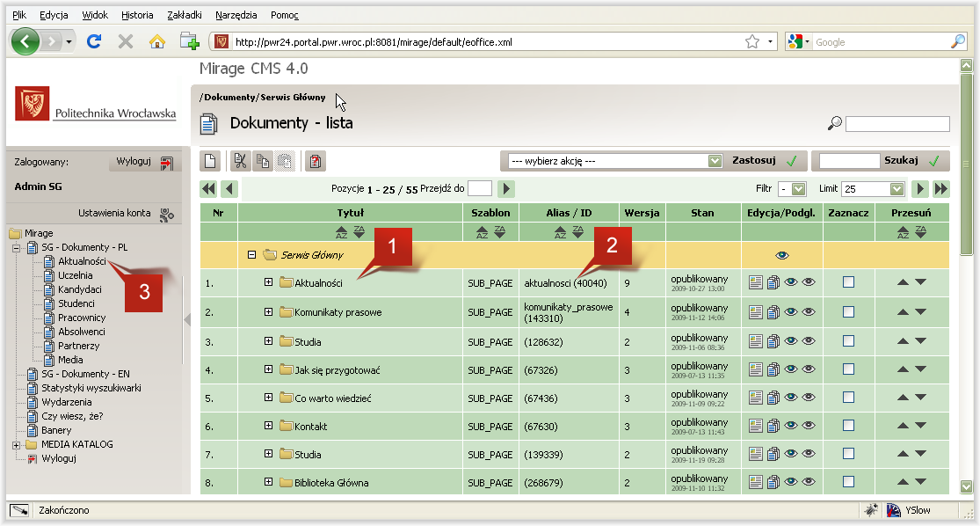Open a new tab with the plus icon
Screen dimensions: 980x526
[x=189, y=42]
